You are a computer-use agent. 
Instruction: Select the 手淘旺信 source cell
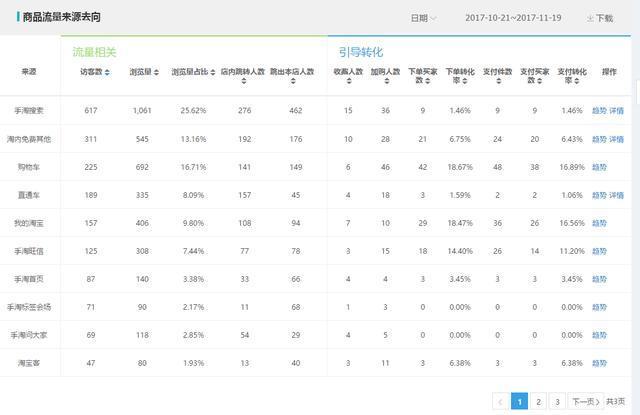29,251
